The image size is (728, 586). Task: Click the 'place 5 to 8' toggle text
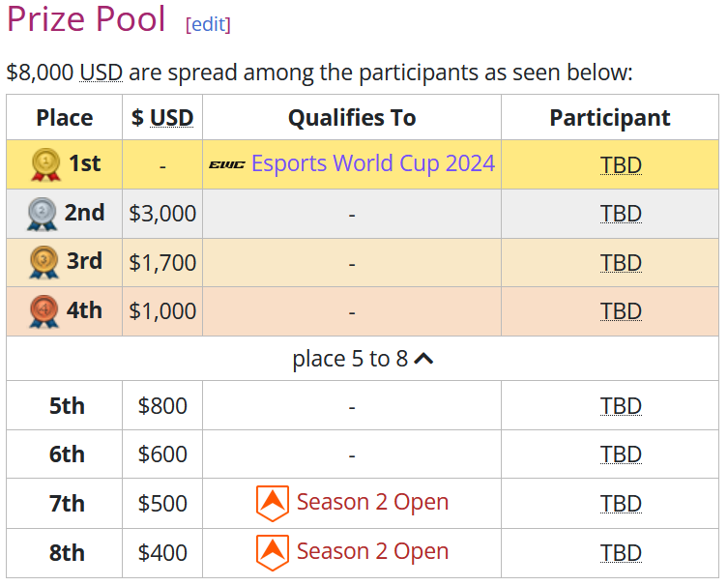pyautogui.click(x=350, y=359)
